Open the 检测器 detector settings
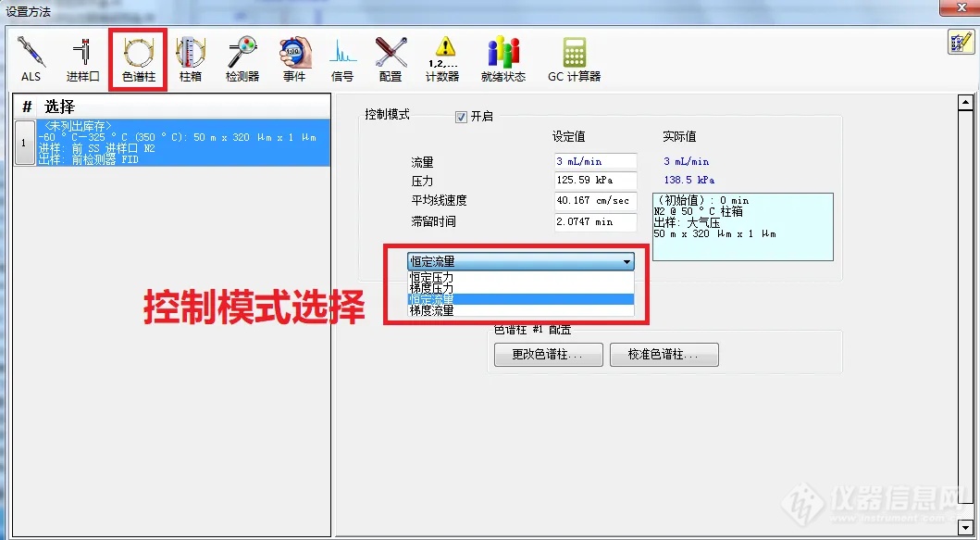Screen dimensions: 980x540 pos(242,59)
